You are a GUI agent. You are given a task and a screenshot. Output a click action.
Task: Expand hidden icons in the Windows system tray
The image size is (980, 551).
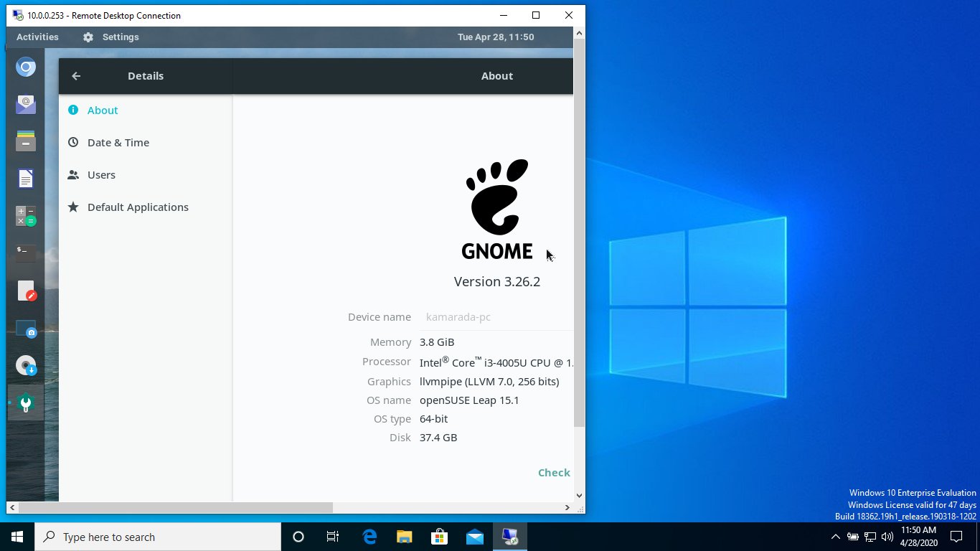(x=835, y=536)
